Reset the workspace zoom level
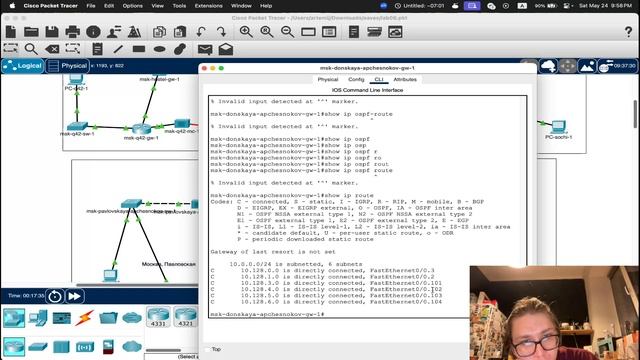The height and width of the screenshot is (360, 640). [267, 32]
